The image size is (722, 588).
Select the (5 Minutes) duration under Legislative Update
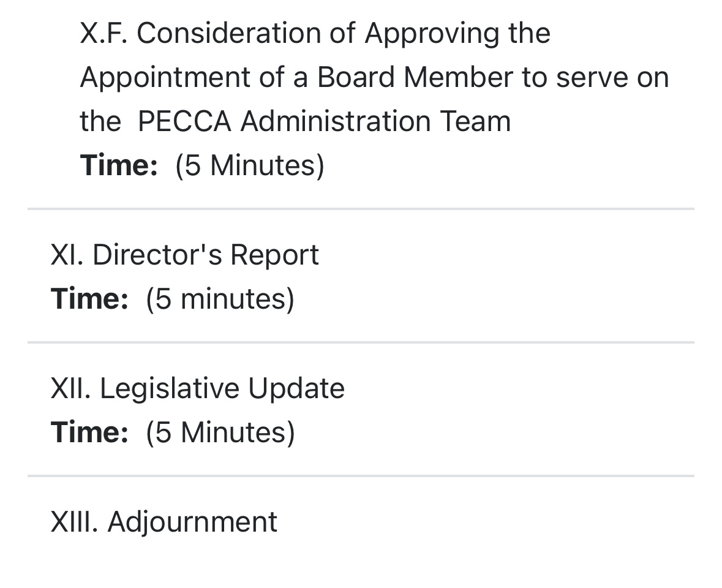click(x=220, y=432)
